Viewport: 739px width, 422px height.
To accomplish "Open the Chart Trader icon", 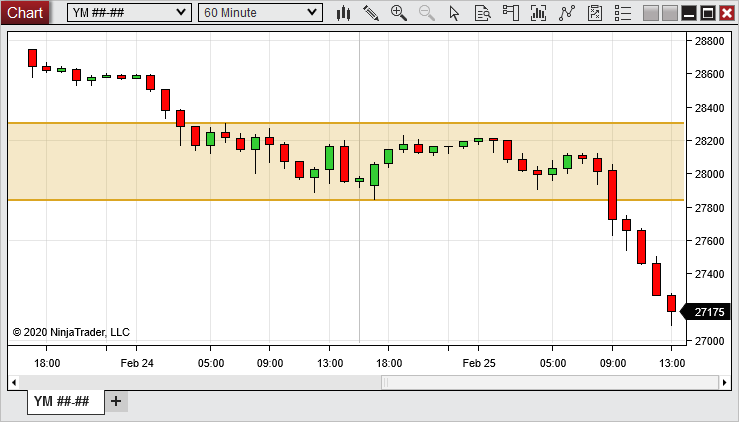I will point(511,13).
